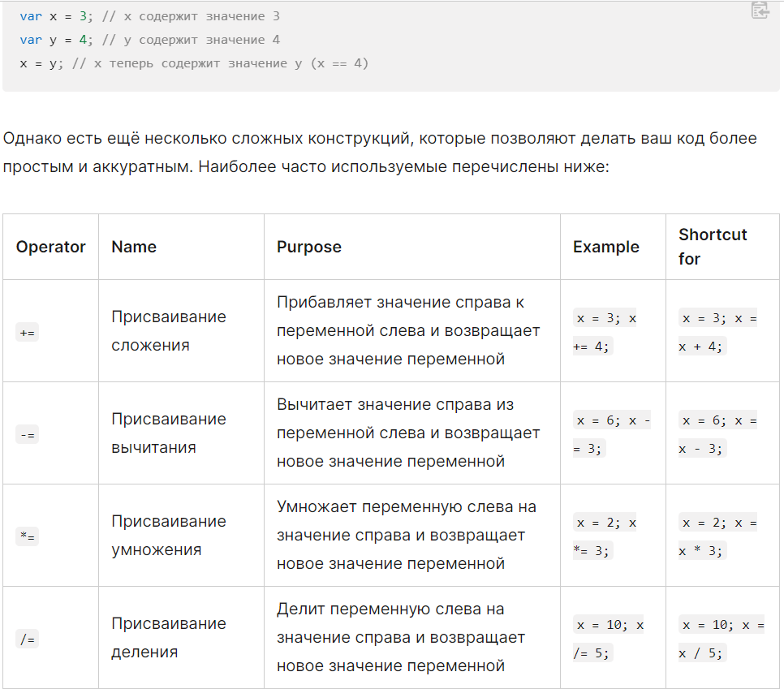Click the -= operator code cell
Screen dimensions: 784x689
pos(27,434)
